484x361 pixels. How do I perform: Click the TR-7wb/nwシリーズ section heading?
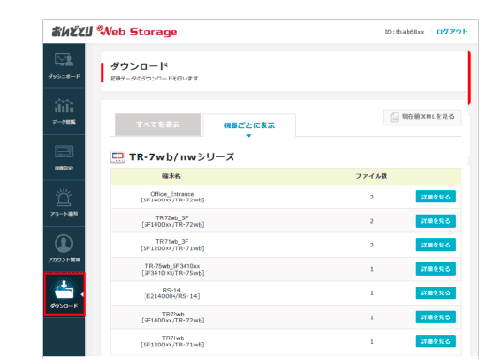[182, 157]
